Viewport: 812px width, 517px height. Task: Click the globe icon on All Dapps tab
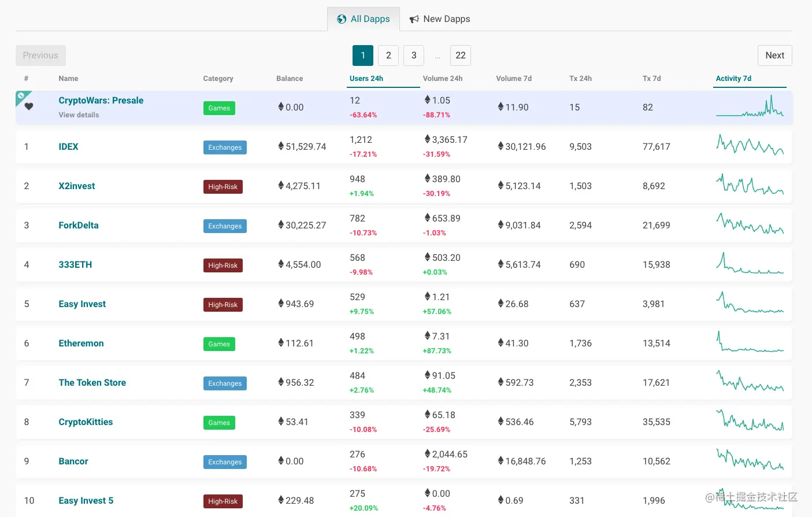pos(342,19)
